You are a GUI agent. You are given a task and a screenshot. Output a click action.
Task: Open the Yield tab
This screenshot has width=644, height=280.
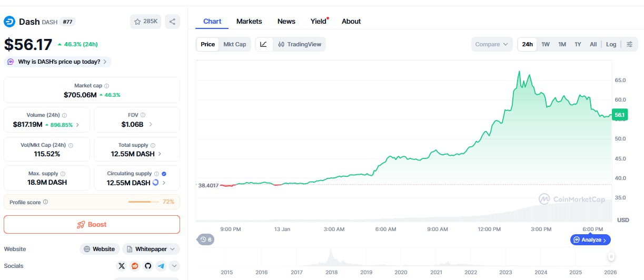tap(318, 22)
